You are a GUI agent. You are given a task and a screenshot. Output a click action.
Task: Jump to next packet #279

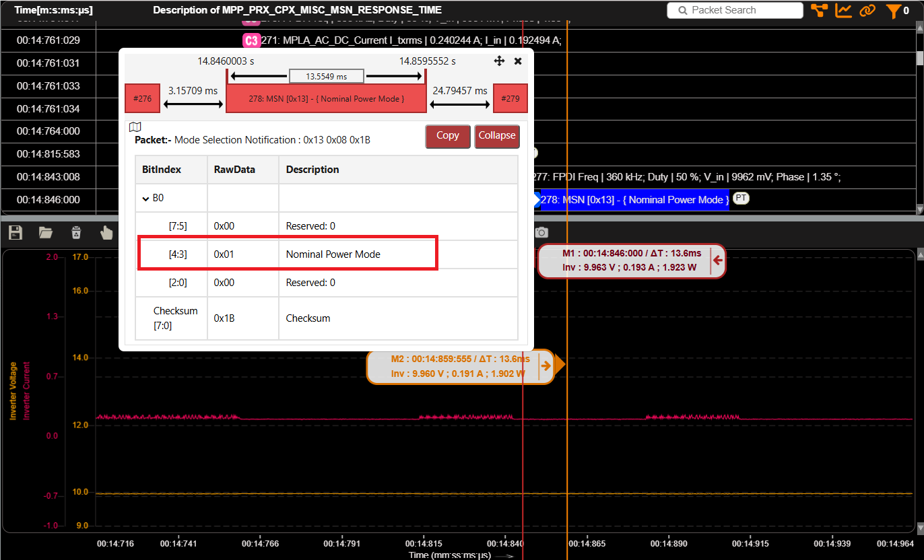tap(510, 98)
